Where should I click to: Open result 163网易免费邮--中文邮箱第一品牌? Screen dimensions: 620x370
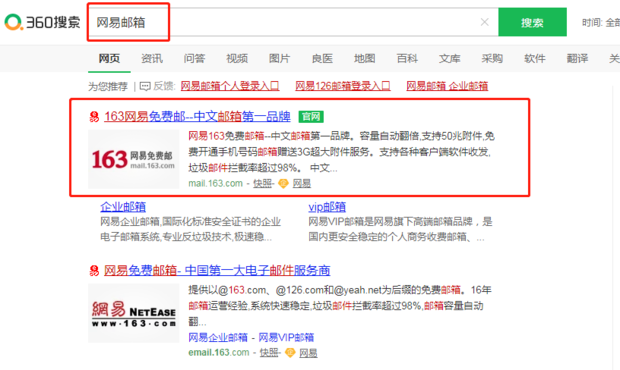pos(197,116)
